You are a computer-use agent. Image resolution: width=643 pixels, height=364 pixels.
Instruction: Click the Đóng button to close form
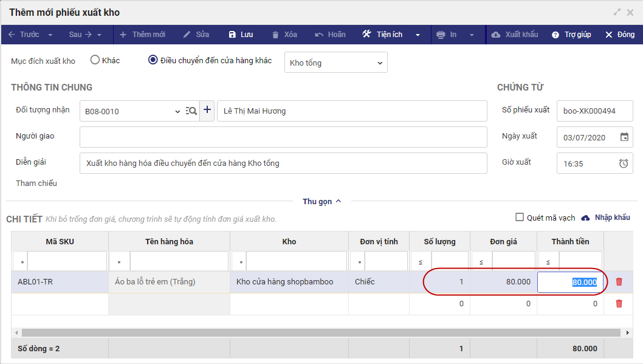pyautogui.click(x=620, y=35)
